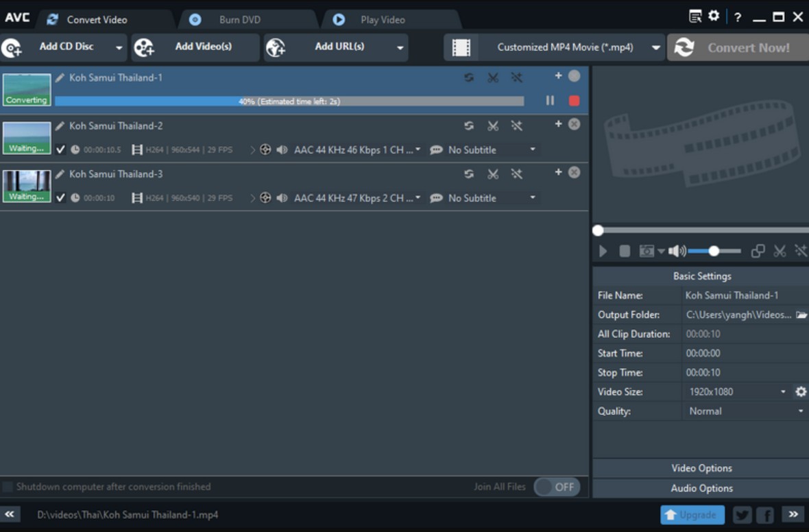This screenshot has width=809, height=532.
Task: Click pencil rename icon for Koh Samui Thailand-3
Action: coord(60,174)
